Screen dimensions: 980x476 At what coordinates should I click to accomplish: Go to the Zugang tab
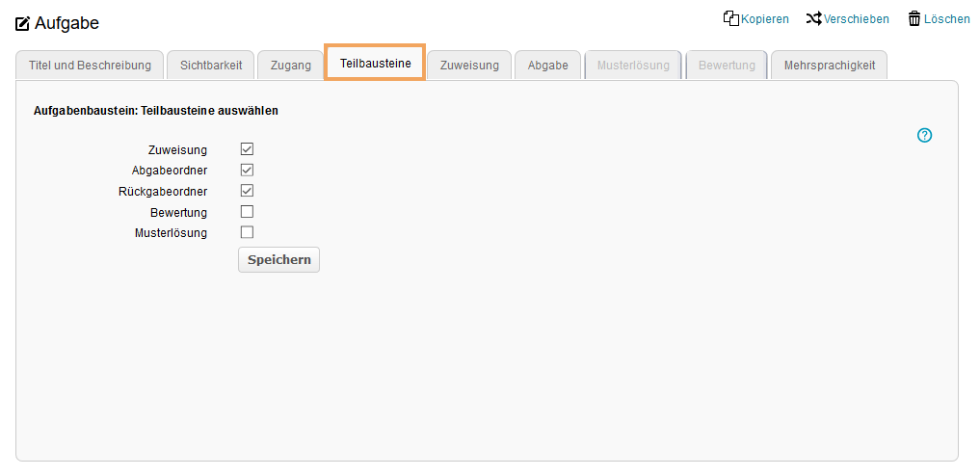click(x=290, y=66)
